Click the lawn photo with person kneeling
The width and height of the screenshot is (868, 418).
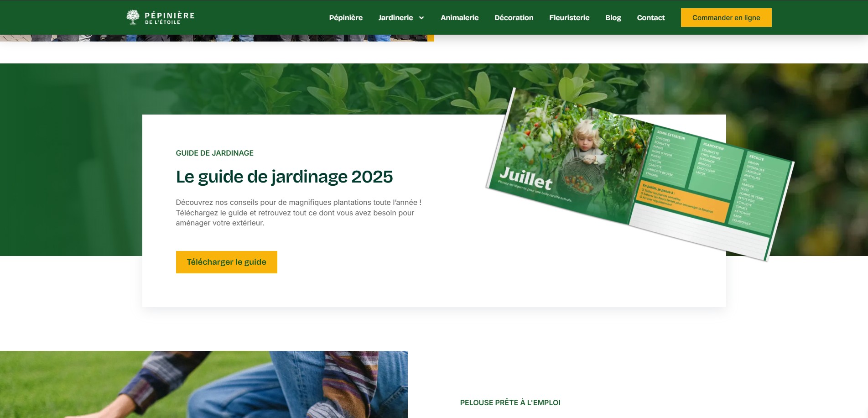point(204,384)
